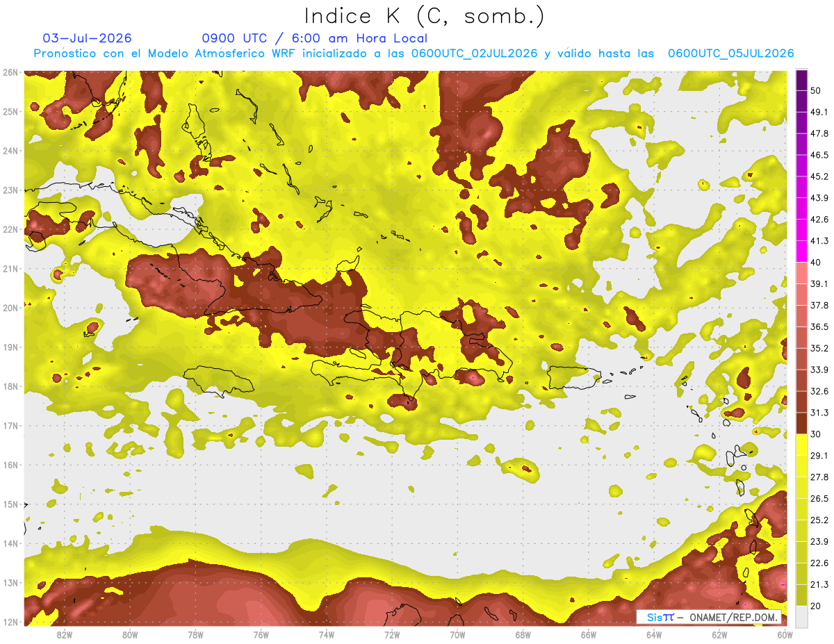834x644 pixels.
Task: Click the "Pronóstico con el Modelo Atmósferico WRF" description line
Action: coord(414,53)
